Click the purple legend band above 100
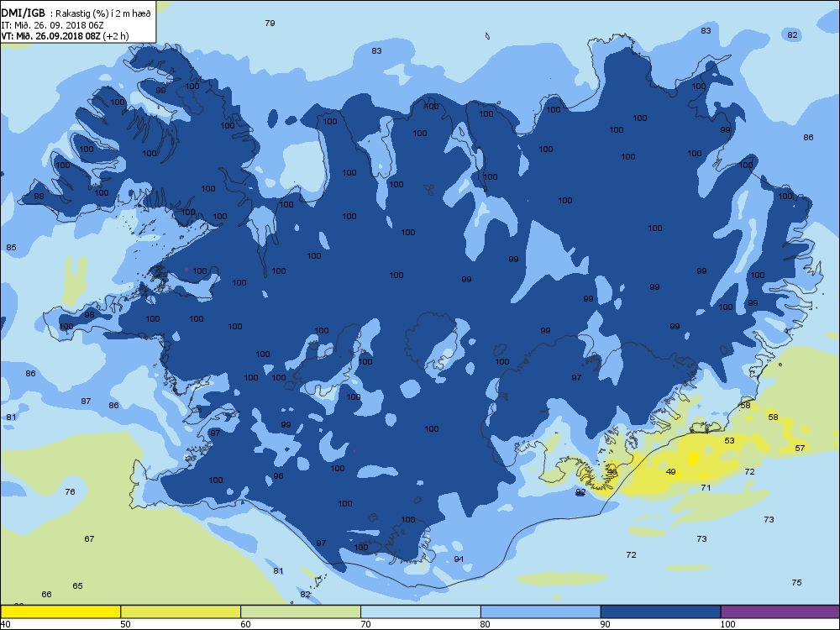 click(780, 612)
